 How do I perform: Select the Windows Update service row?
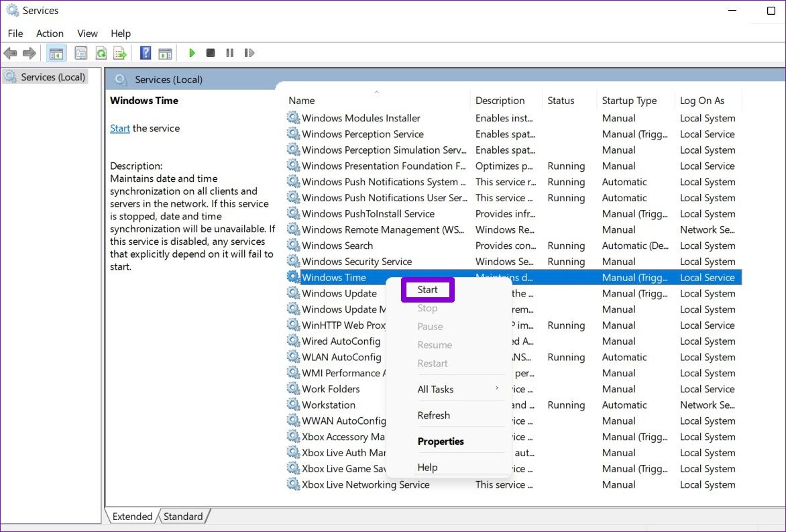tap(339, 293)
